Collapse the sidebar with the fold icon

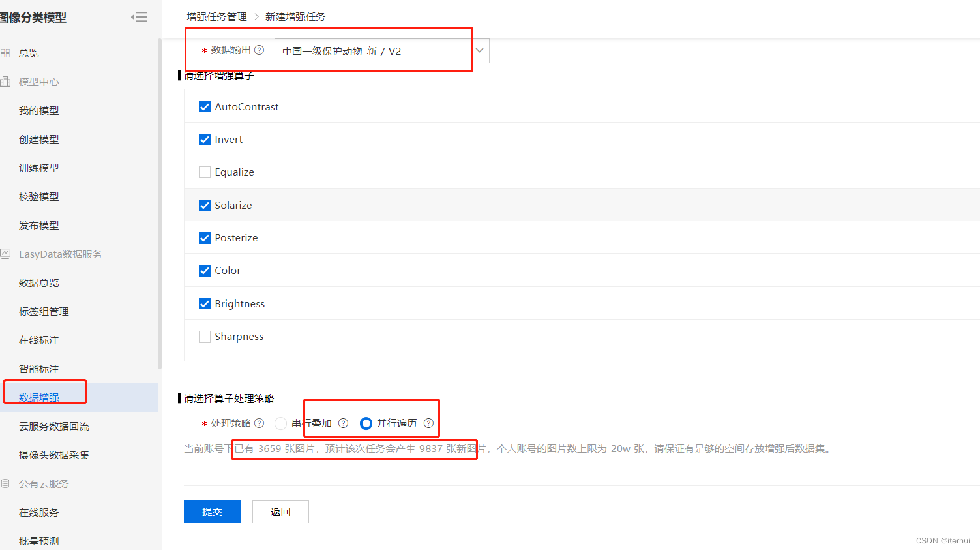click(x=140, y=17)
